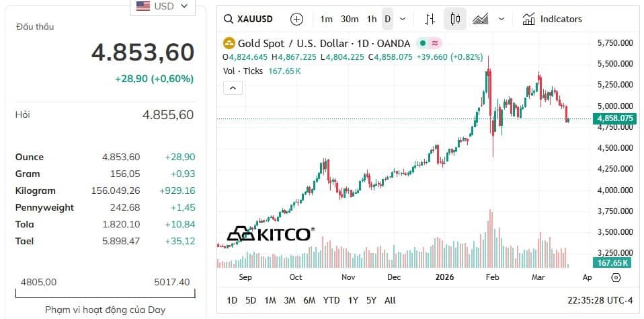Click the gold symbol logo icon

229,43
